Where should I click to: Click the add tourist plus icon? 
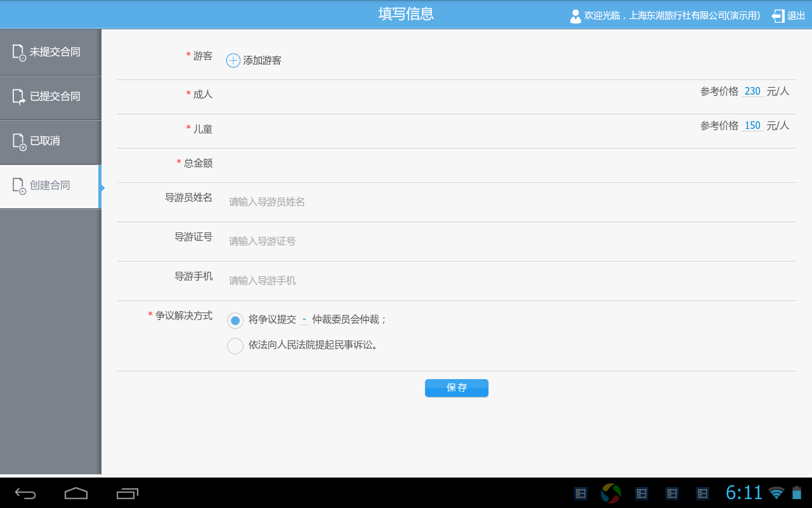[x=233, y=60]
